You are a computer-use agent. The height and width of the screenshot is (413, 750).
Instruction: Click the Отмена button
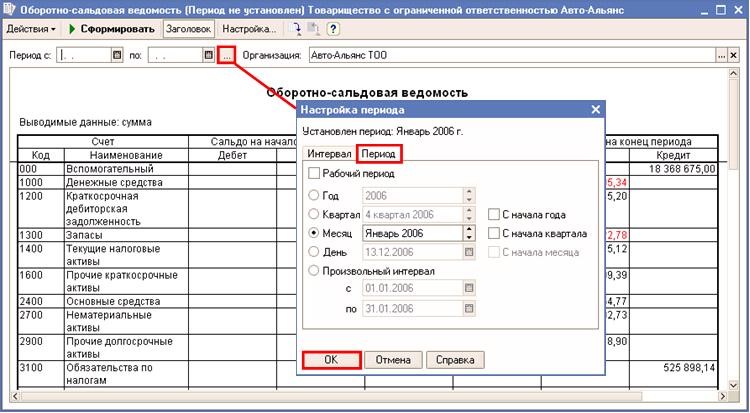pyautogui.click(x=391, y=359)
